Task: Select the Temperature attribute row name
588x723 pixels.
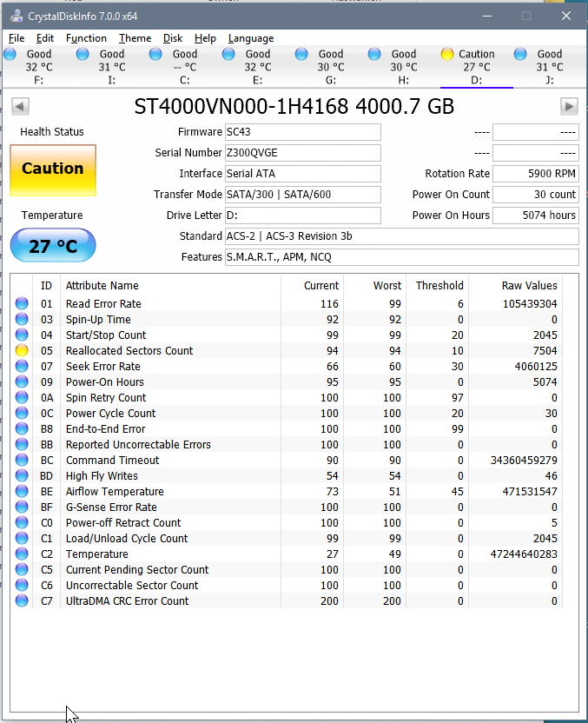Action: click(x=96, y=554)
